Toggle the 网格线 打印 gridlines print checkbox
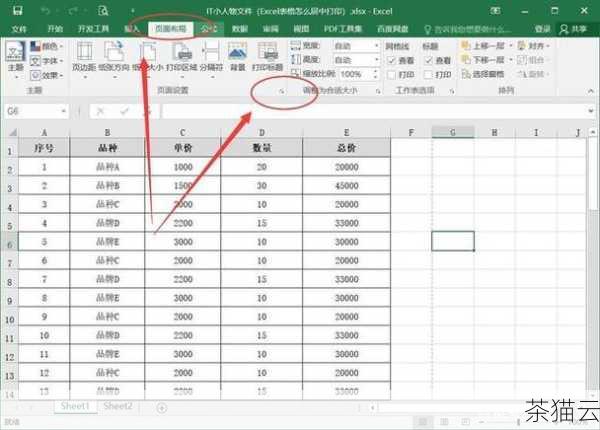This screenshot has width=600, height=430. pyautogui.click(x=391, y=75)
